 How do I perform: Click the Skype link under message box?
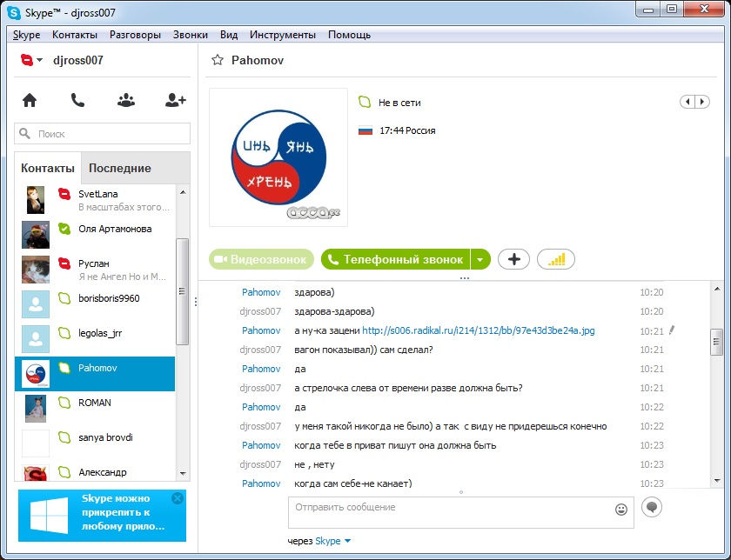[x=328, y=541]
